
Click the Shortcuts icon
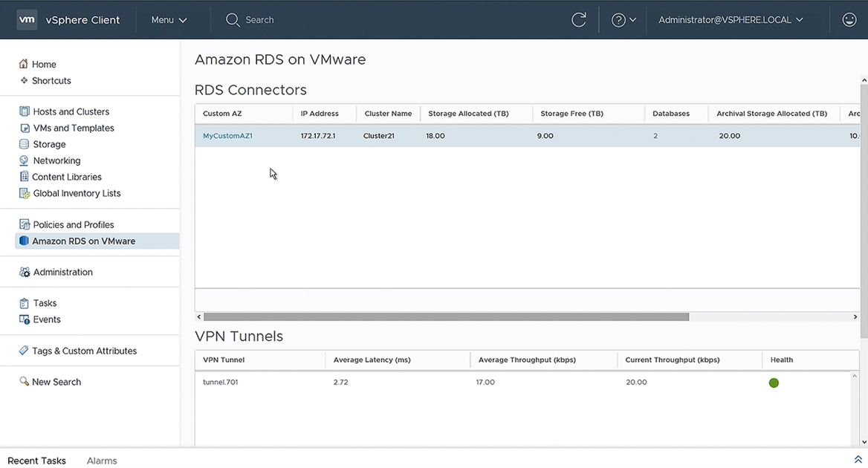(x=24, y=80)
